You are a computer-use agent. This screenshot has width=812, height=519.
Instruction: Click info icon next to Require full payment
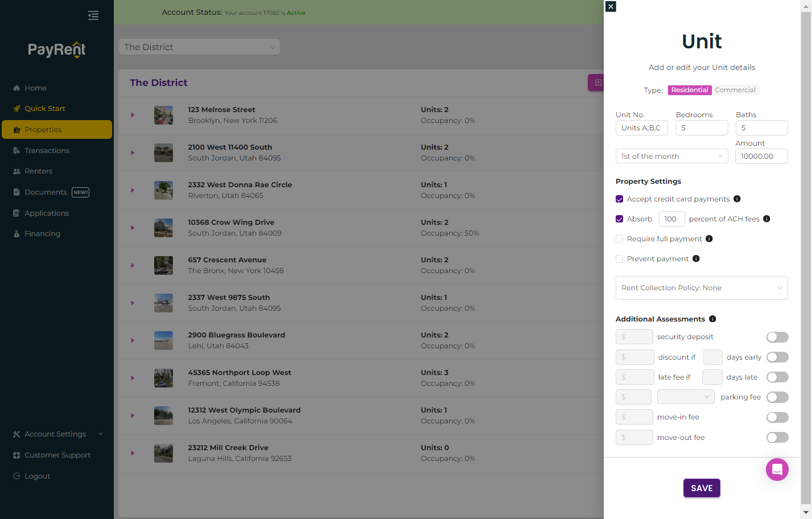click(x=709, y=239)
